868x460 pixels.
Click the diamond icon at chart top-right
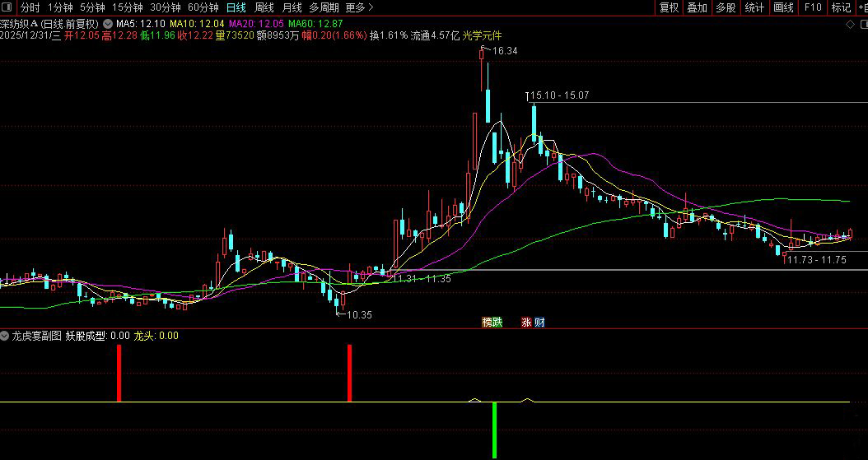tap(850, 25)
